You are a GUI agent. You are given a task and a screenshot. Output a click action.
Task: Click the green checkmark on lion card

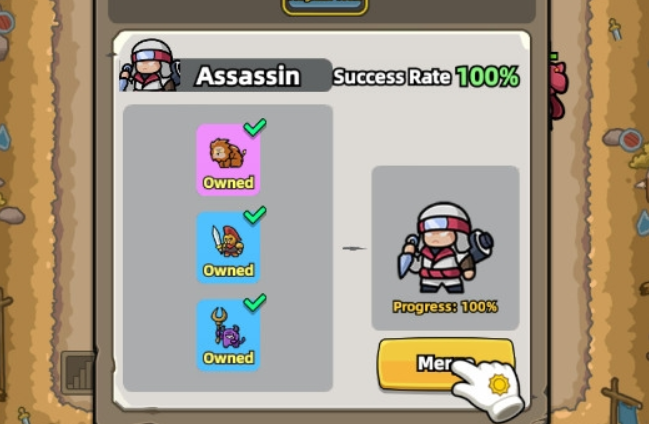click(255, 127)
